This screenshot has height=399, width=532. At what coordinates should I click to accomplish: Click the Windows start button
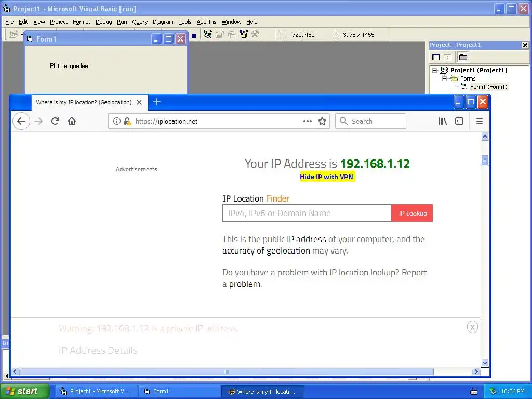pos(24,391)
